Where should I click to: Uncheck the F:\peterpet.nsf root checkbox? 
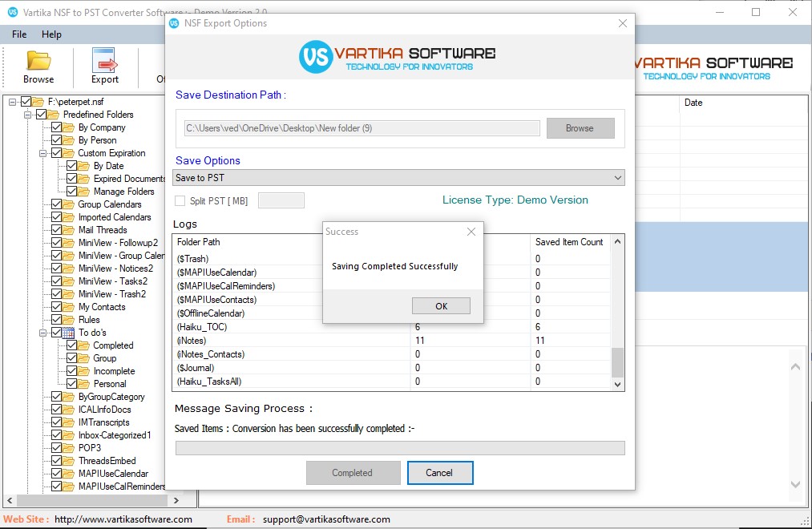click(26, 102)
